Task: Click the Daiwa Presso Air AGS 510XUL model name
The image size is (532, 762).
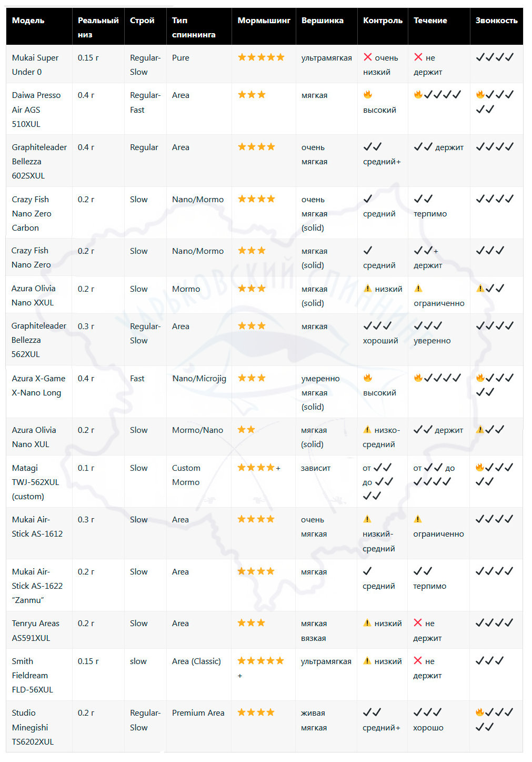Action: (36, 110)
